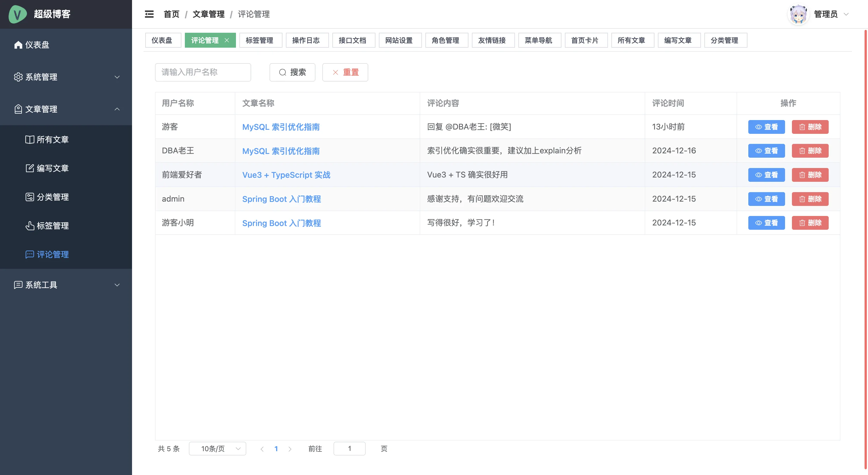Switch to the 分类管理 tab
868x475 pixels.
click(x=726, y=40)
